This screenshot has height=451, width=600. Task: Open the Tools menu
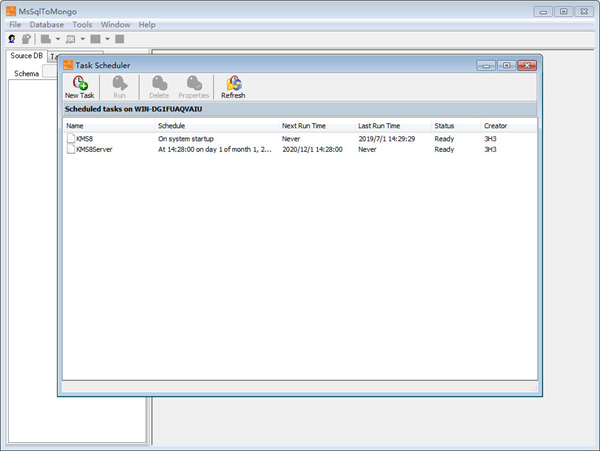pos(83,24)
